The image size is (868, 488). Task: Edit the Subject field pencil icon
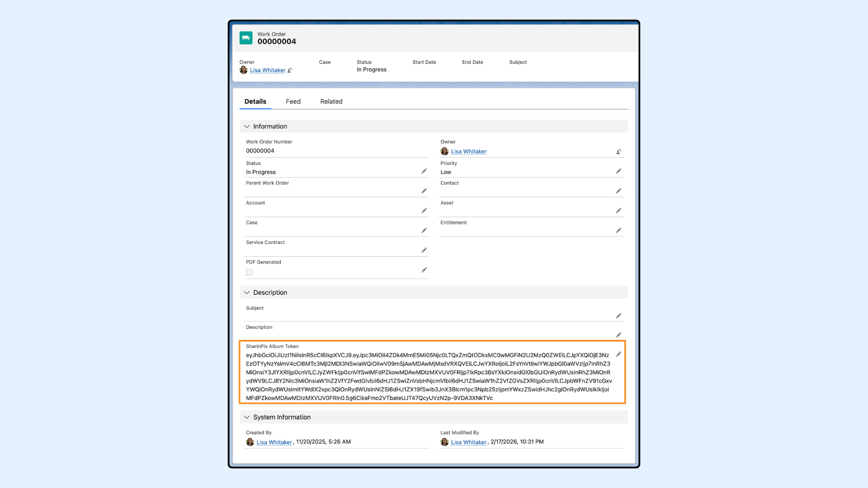click(618, 316)
